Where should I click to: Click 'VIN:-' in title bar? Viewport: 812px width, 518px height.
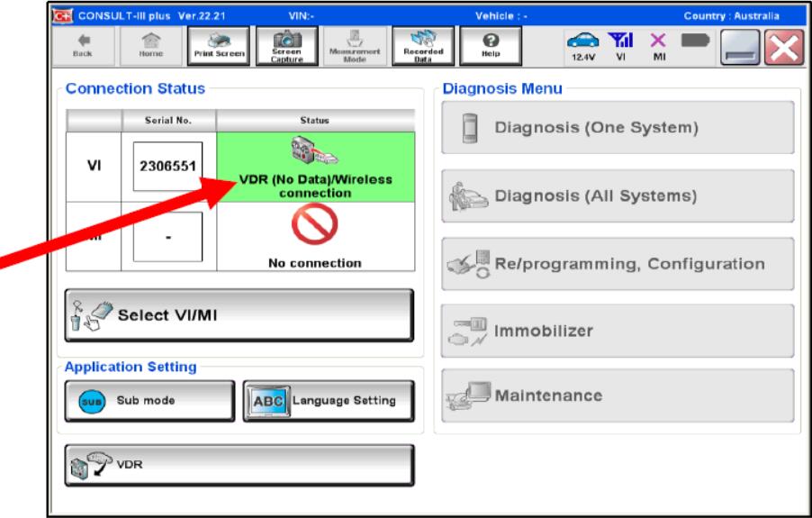(x=302, y=16)
